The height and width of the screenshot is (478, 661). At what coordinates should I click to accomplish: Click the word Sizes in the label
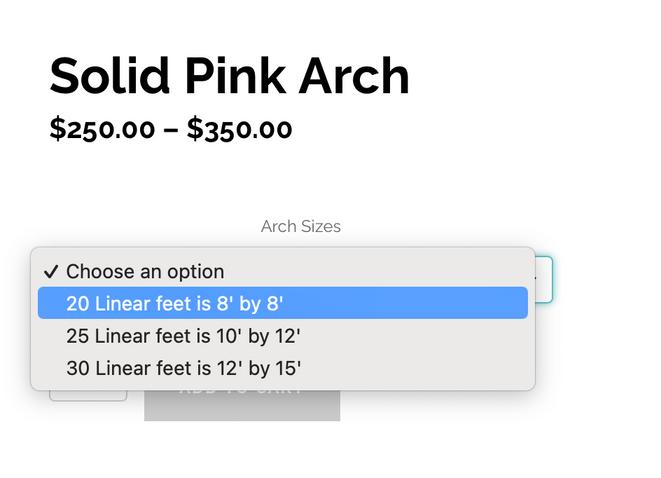(320, 226)
